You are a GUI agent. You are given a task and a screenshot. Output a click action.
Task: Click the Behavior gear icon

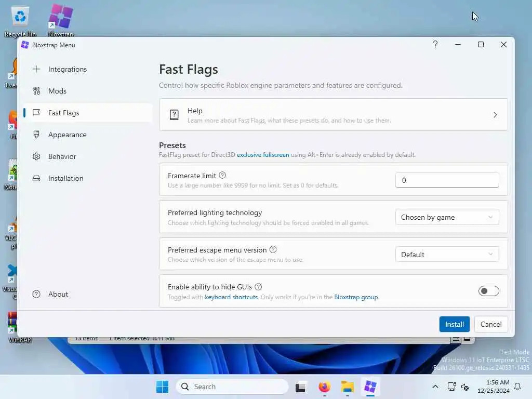click(36, 156)
